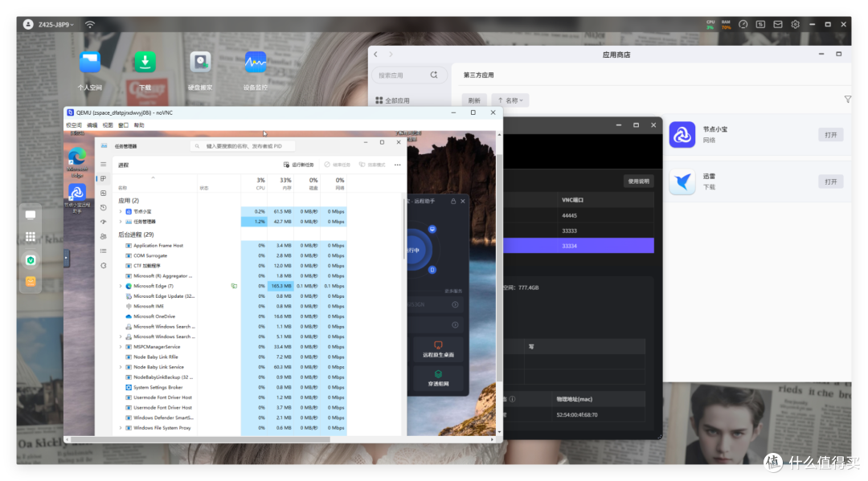Click 远程原生桌面 in remote assistant panel

point(438,349)
